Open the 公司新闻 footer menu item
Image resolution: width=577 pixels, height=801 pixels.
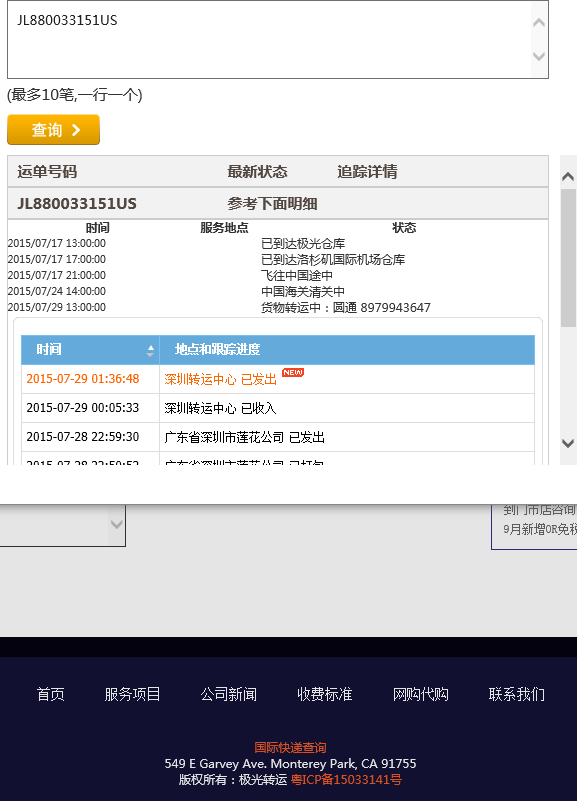[x=228, y=694]
